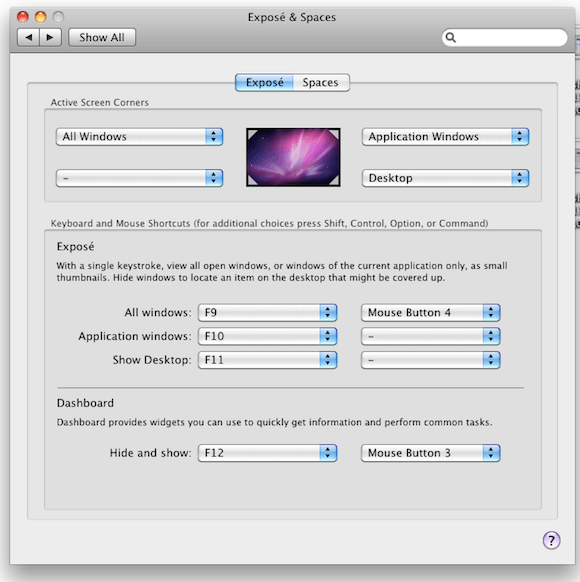Open the F11 keyboard shortcut dropdown
The height and width of the screenshot is (582, 580).
click(x=267, y=360)
